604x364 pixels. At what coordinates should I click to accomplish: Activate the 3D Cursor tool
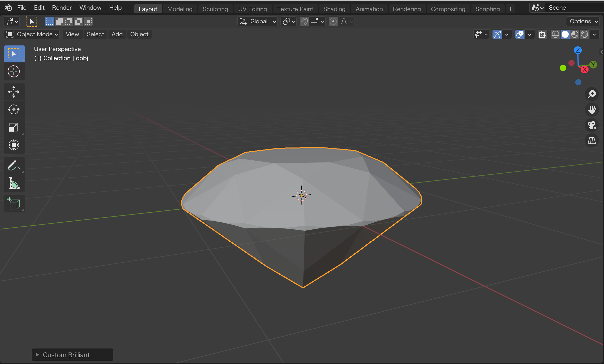(14, 72)
